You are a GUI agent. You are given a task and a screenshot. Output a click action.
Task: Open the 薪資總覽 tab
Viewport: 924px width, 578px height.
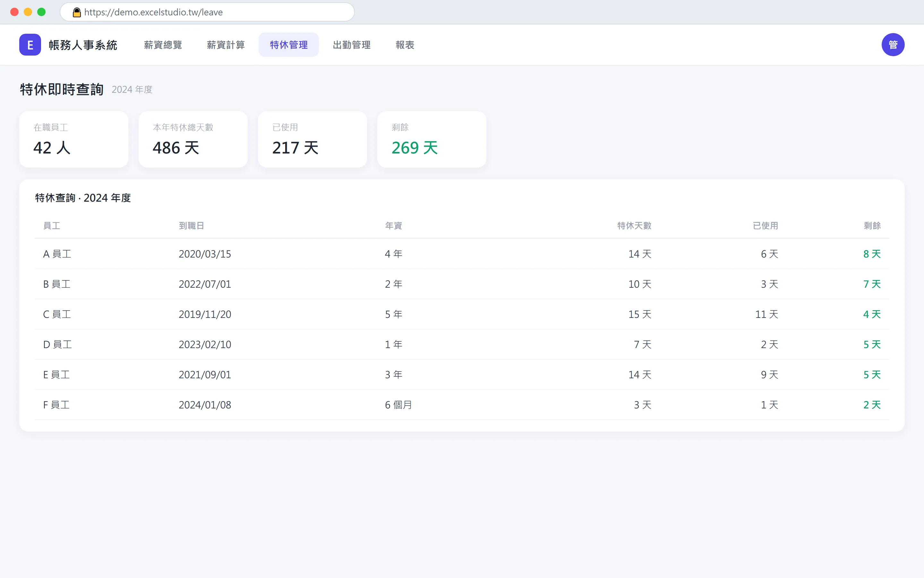point(163,45)
